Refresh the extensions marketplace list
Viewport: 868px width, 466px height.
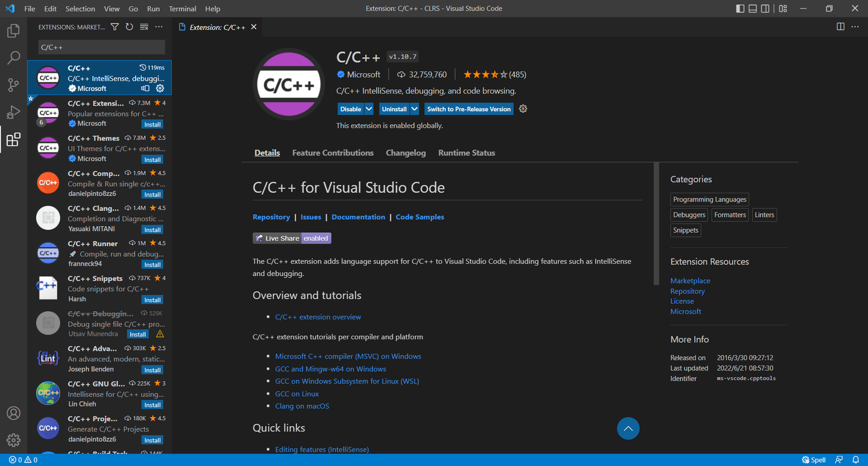click(130, 27)
